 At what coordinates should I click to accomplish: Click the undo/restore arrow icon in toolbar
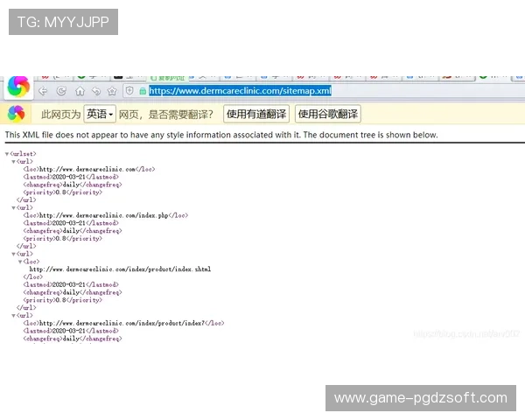click(95, 90)
